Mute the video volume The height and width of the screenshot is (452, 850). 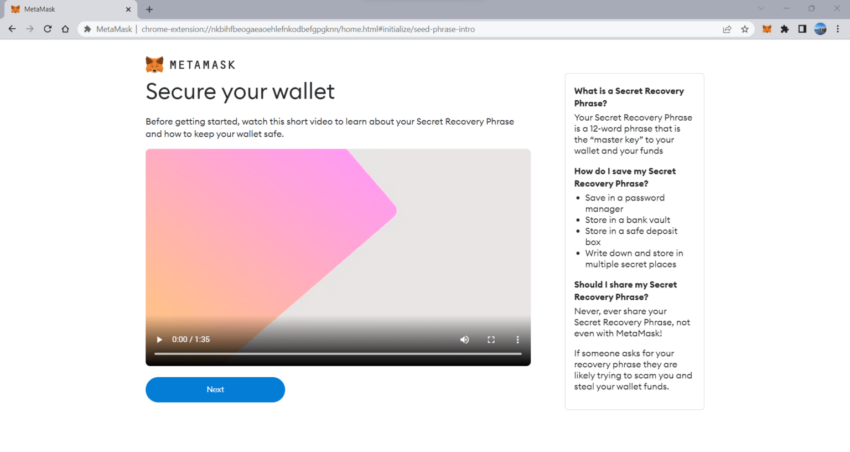coord(465,340)
